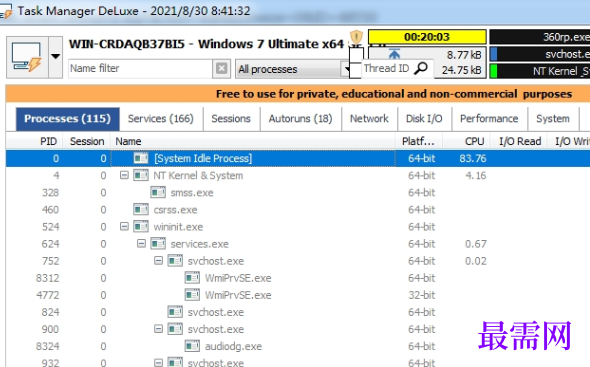Open the All processes dropdown
590x367 pixels.
coord(293,69)
